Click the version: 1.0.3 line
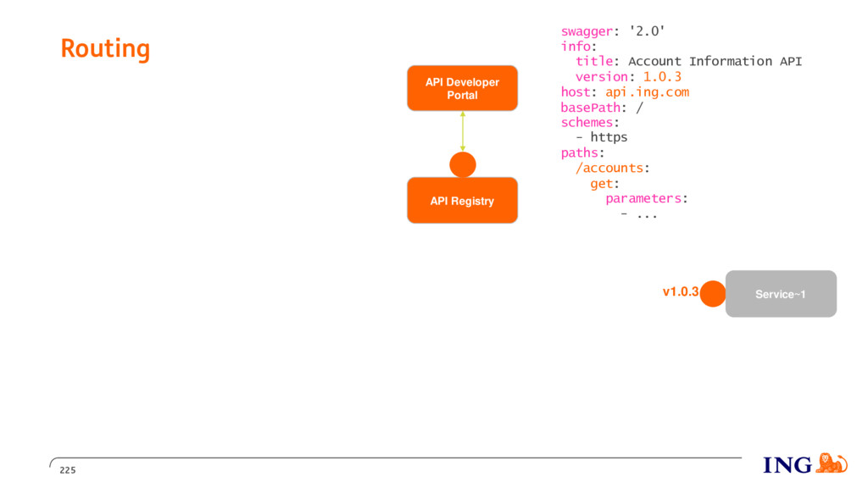 [x=628, y=77]
